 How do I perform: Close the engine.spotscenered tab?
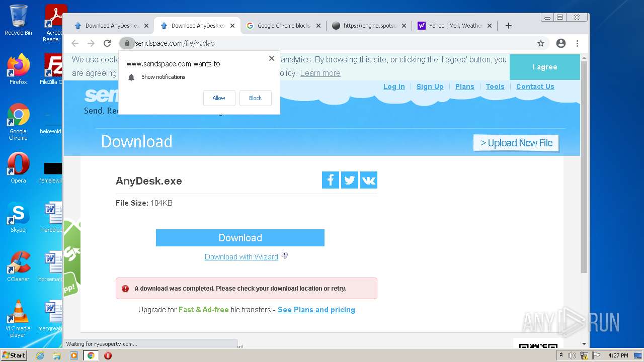pyautogui.click(x=404, y=26)
